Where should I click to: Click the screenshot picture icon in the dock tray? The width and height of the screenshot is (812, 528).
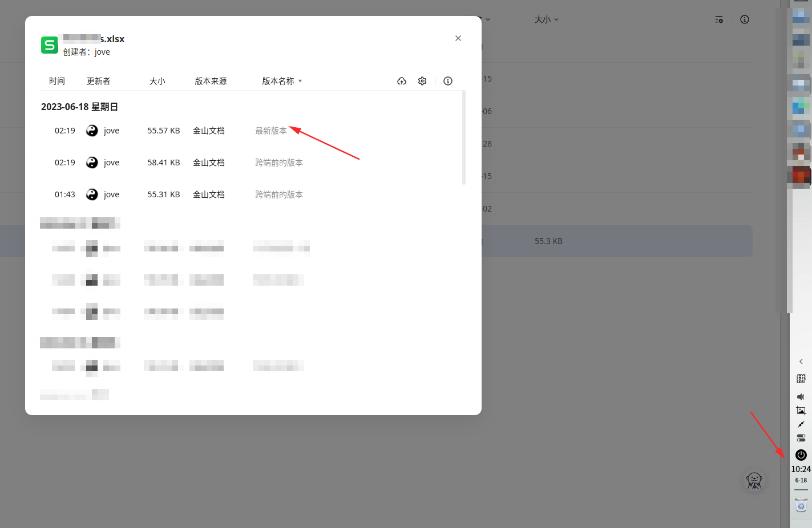(801, 411)
